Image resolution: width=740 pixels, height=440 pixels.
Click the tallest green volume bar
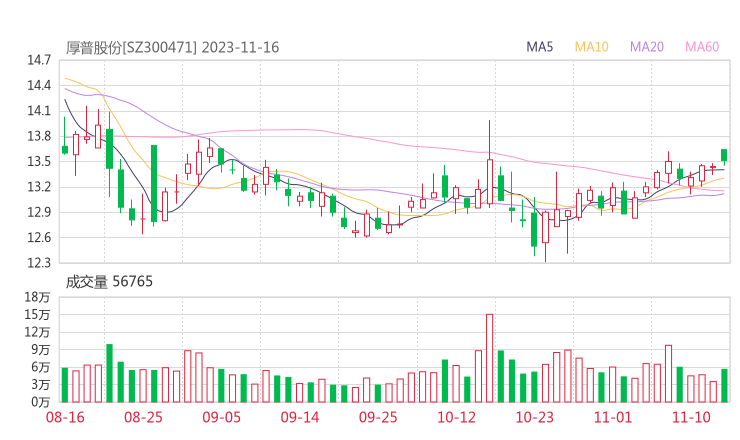109,372
